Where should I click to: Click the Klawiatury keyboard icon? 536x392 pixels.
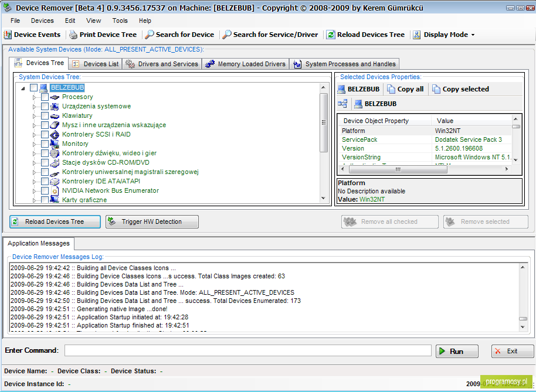pos(55,116)
